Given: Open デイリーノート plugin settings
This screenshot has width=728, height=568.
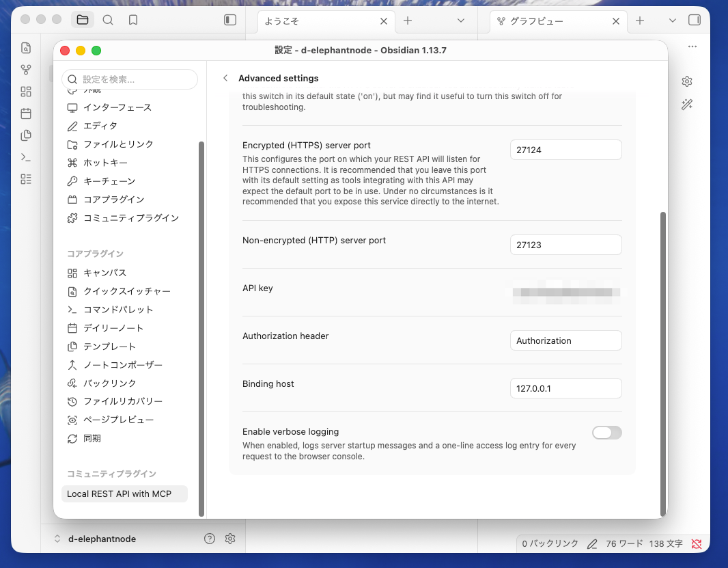Looking at the screenshot, I should (124, 328).
